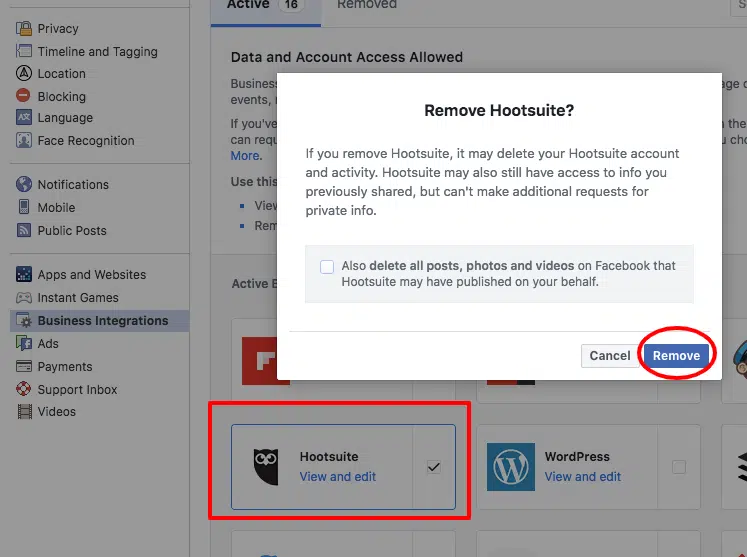This screenshot has width=747, height=557.
Task: Open Face Recognition settings
Action: click(x=86, y=141)
